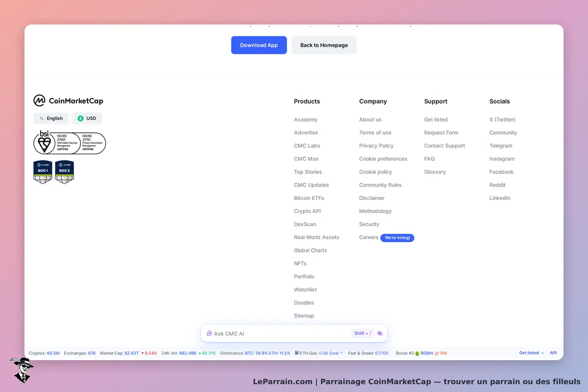Open the Sitemap link
The image size is (588, 392).
pos(304,316)
